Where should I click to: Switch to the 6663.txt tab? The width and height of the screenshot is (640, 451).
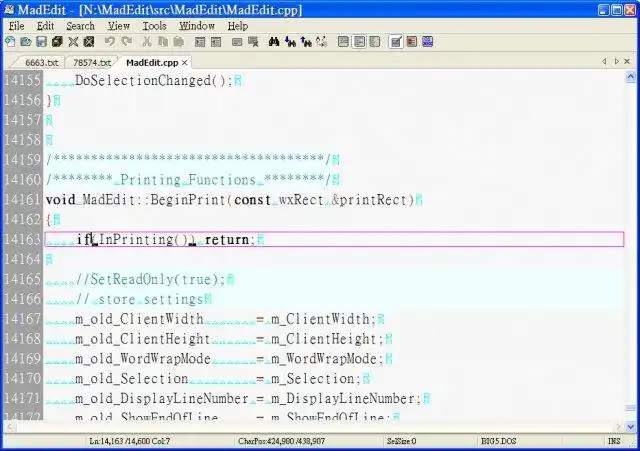42,63
